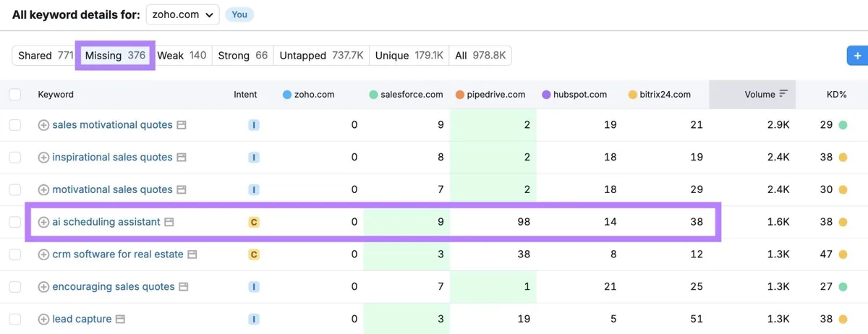The image size is (868, 334).
Task: Expand the 'motivational sales quotes' plus icon
Action: (x=43, y=190)
